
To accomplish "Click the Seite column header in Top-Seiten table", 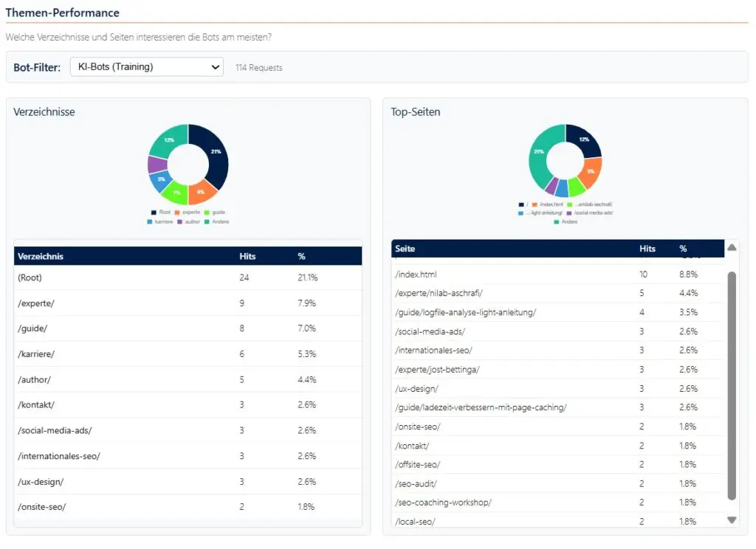I will tap(405, 249).
